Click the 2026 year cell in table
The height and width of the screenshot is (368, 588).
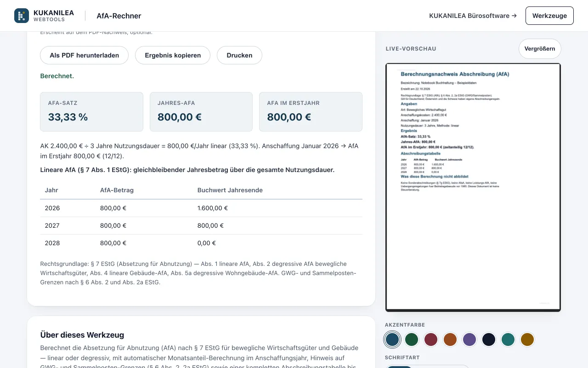(52, 208)
